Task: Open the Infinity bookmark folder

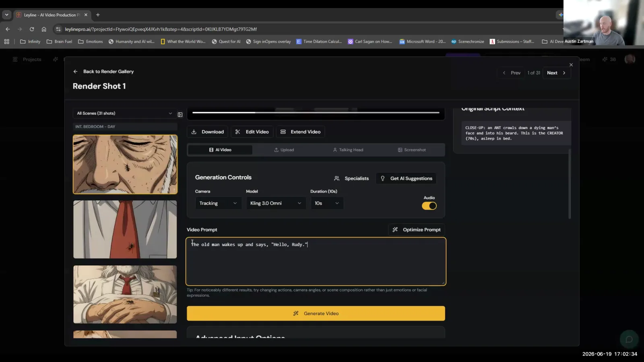Action: click(30, 41)
